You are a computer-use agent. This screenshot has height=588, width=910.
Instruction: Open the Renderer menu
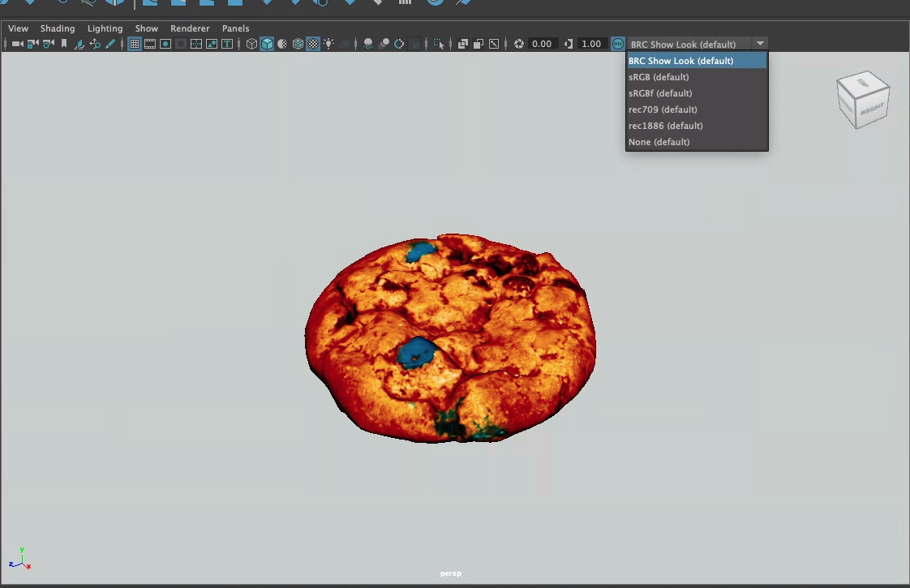coord(190,28)
